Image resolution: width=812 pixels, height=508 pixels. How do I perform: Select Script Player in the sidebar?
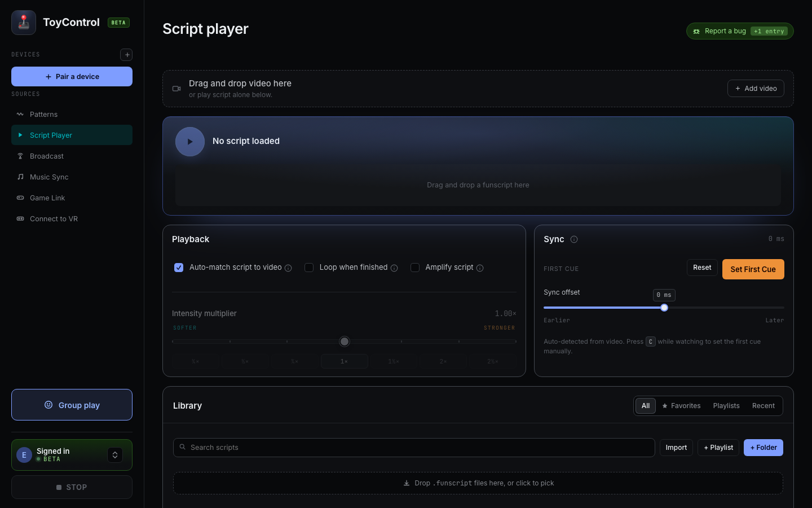click(x=72, y=135)
